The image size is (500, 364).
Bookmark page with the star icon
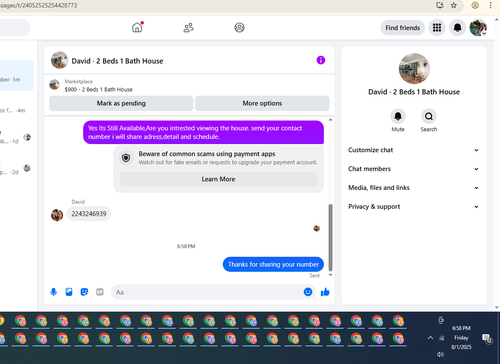coord(454,5)
